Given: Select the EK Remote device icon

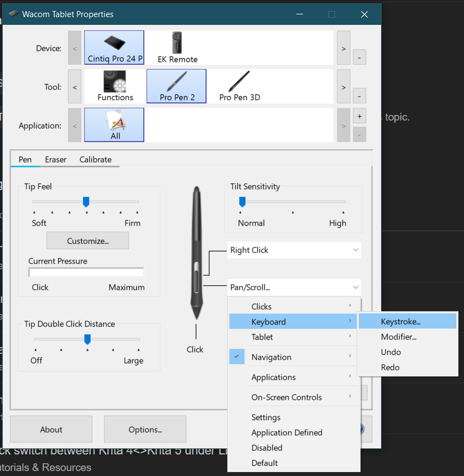Looking at the screenshot, I should click(177, 48).
